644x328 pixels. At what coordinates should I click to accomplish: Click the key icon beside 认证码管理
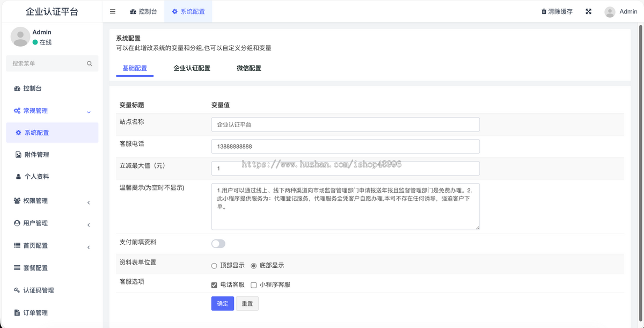click(x=17, y=290)
